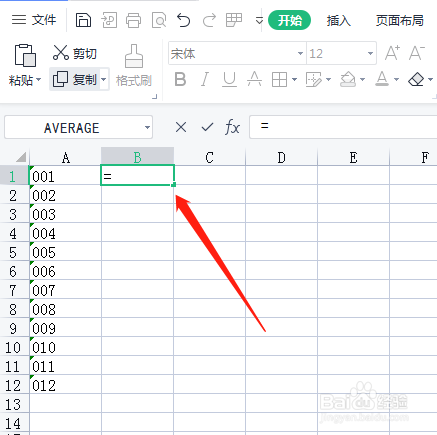
Task: Cancel formula entry with X icon
Action: click(x=181, y=127)
